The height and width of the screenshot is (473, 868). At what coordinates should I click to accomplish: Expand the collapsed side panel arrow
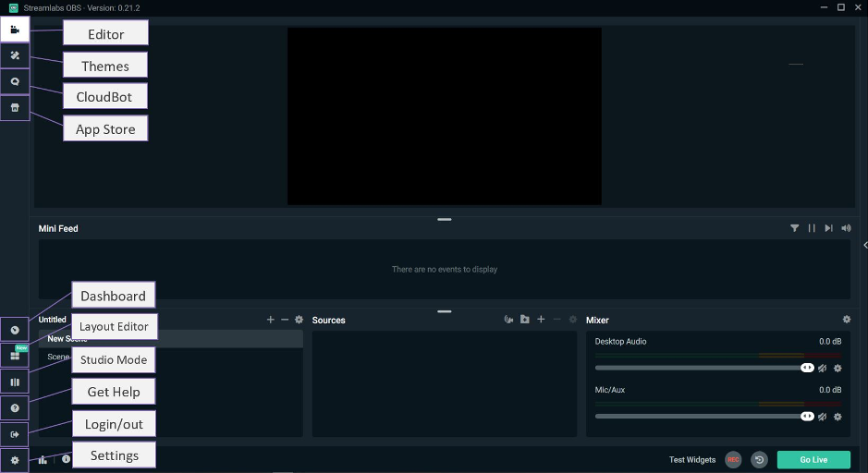click(x=865, y=245)
